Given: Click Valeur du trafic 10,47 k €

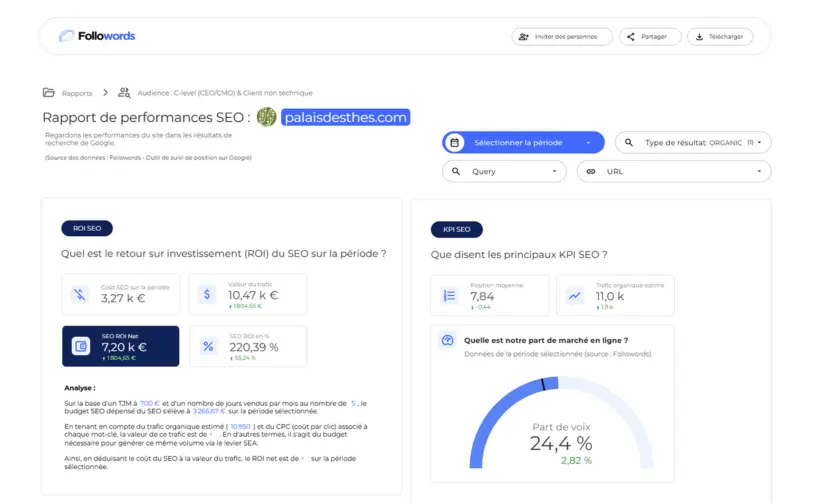Looking at the screenshot, I should [253, 295].
